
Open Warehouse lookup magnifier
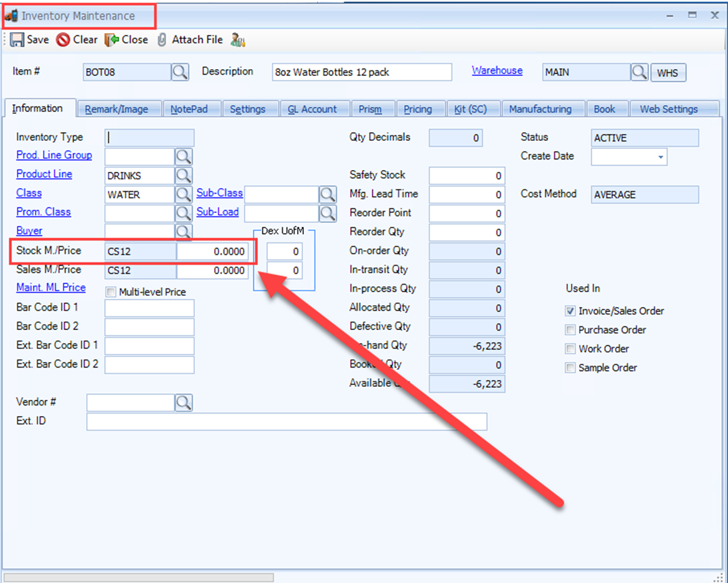pyautogui.click(x=640, y=72)
